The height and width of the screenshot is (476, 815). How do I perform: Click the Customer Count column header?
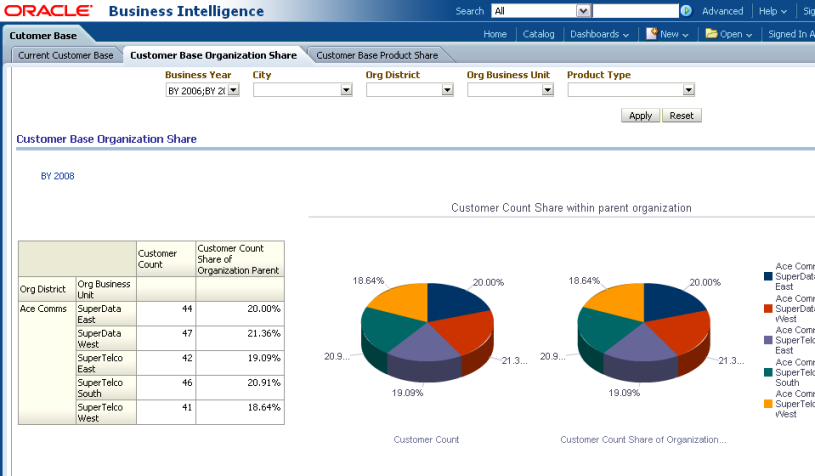166,259
